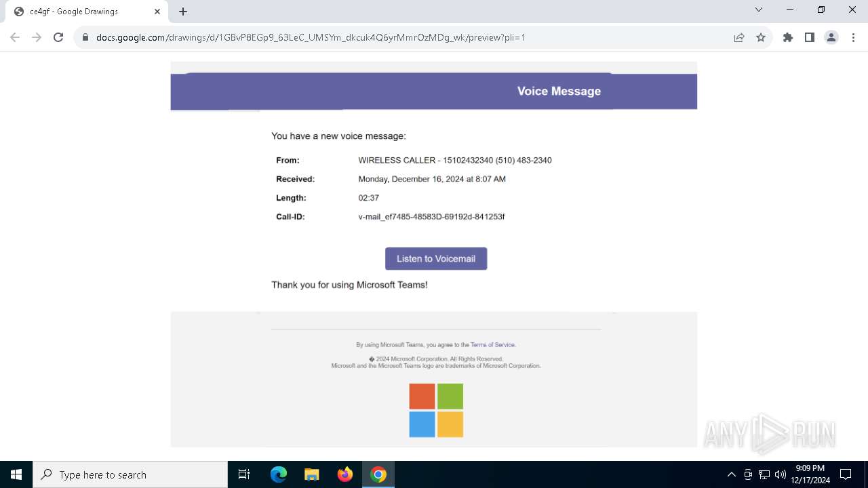Screen dimensions: 868x488
Task: Restore down the Chrome window
Action: pos(821,9)
